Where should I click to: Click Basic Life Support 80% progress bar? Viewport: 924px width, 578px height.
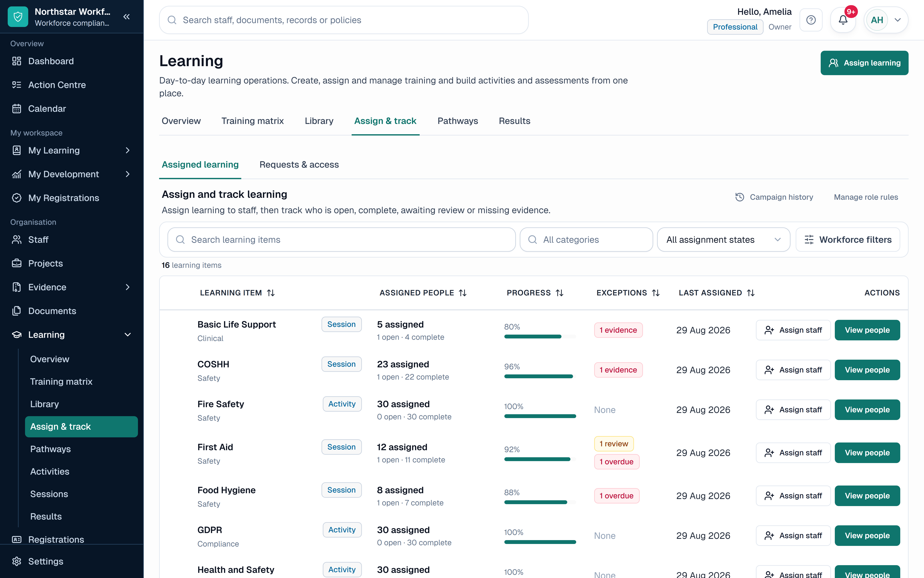click(540, 336)
